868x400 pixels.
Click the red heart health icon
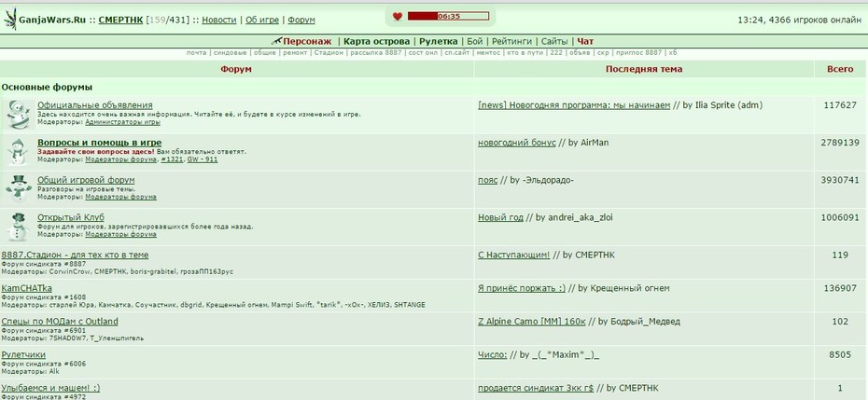coord(398,17)
